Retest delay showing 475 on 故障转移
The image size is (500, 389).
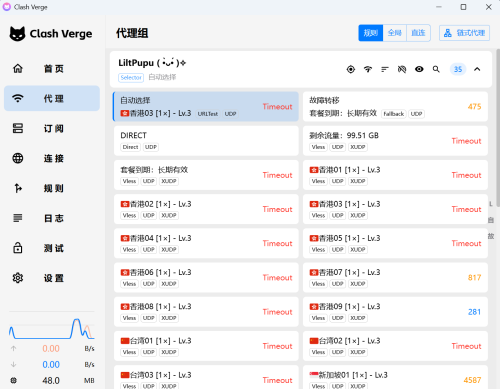tap(474, 107)
